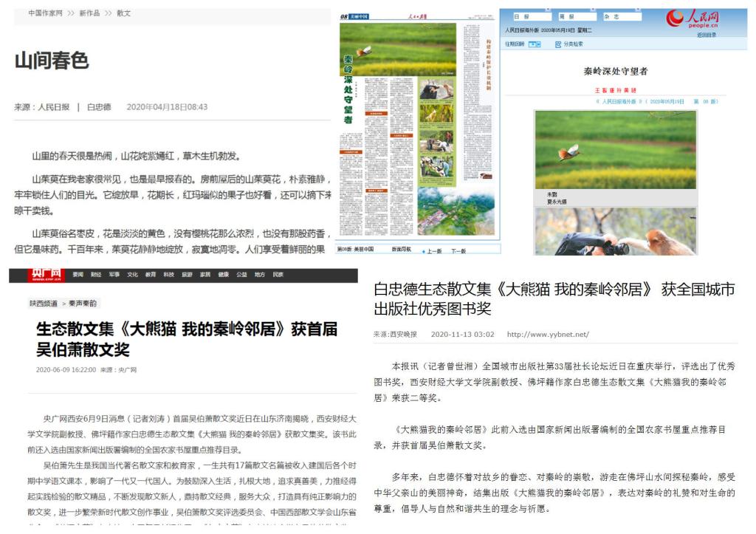
Task: Go to 下一版 next page
Action: point(458,251)
